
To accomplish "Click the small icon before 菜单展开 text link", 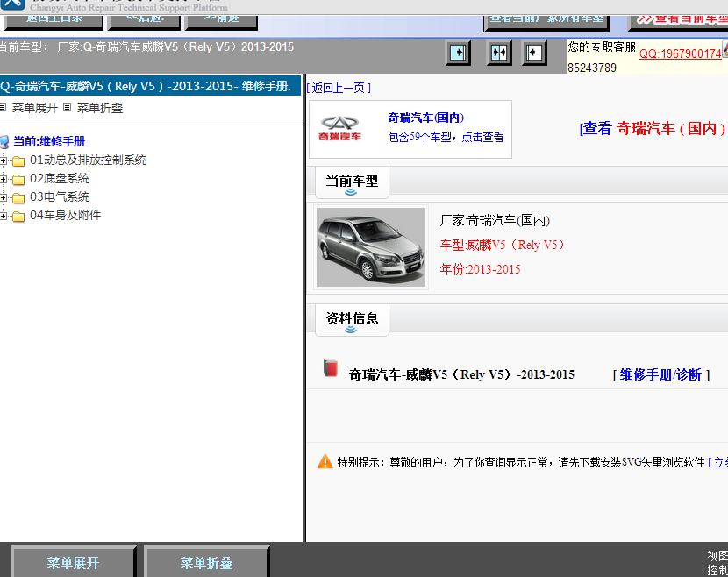I will tap(4, 108).
